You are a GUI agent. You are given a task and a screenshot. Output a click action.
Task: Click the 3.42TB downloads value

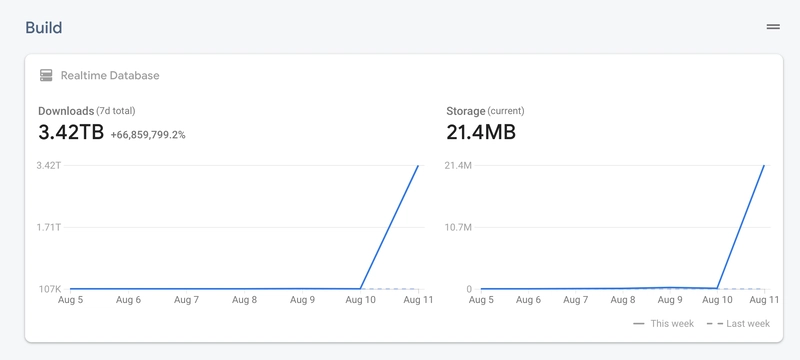coord(71,133)
